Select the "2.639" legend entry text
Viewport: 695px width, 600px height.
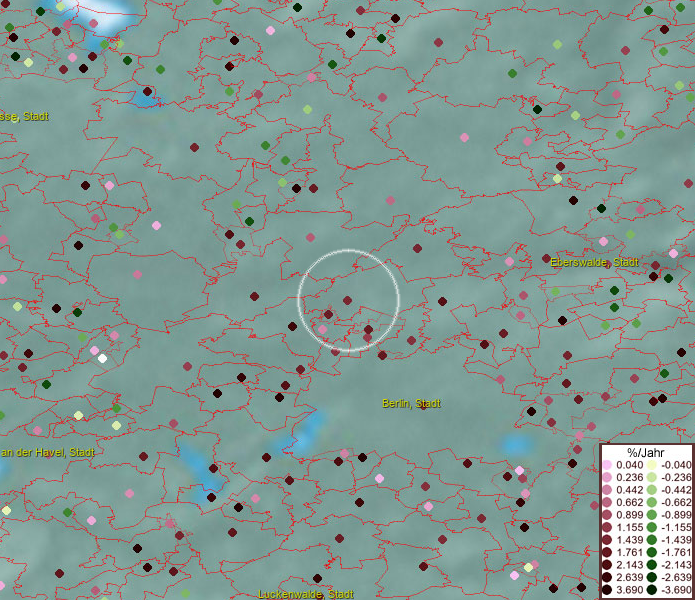(x=629, y=577)
